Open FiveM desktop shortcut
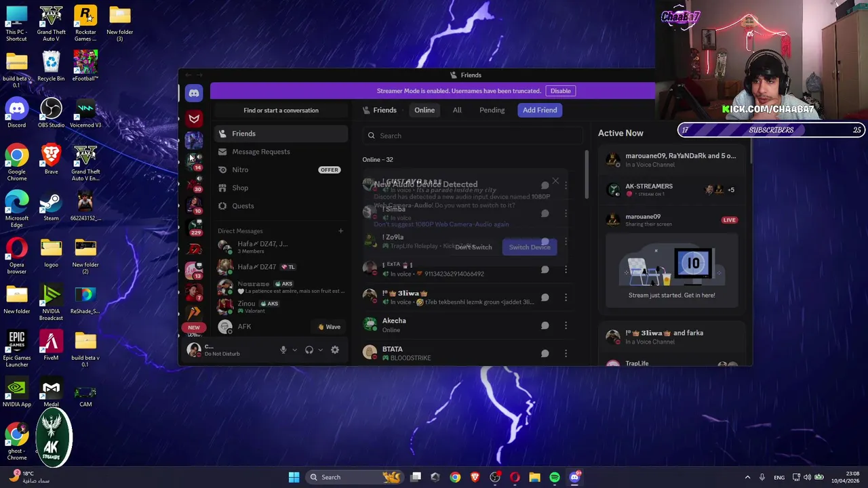Screen dimensions: 868x488 pyautogui.click(x=51, y=346)
